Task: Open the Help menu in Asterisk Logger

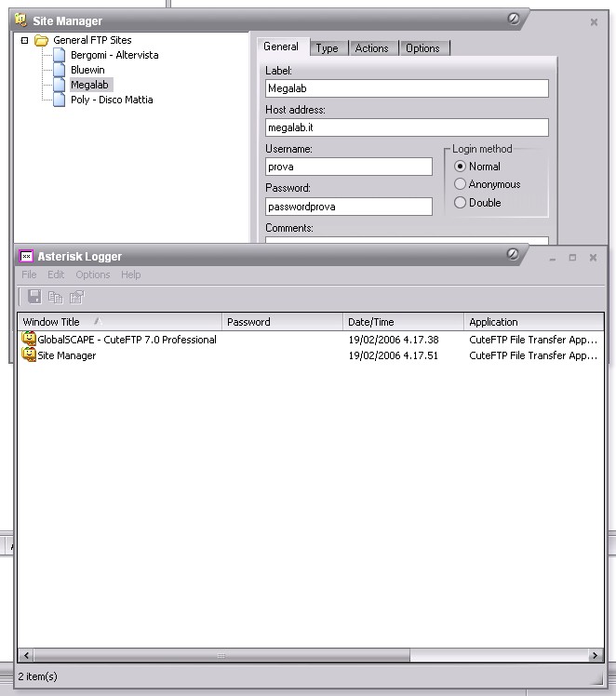Action: point(131,274)
